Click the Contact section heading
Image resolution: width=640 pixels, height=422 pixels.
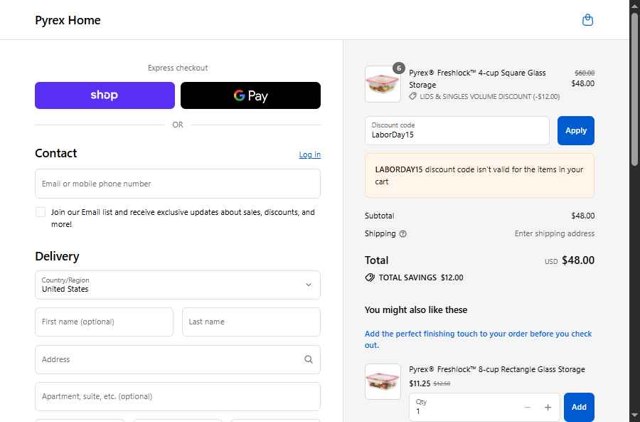56,153
